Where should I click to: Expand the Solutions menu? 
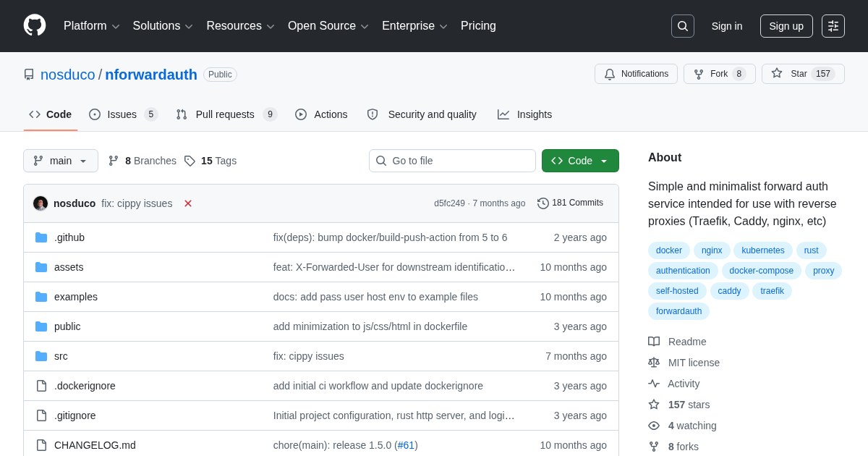pyautogui.click(x=163, y=26)
